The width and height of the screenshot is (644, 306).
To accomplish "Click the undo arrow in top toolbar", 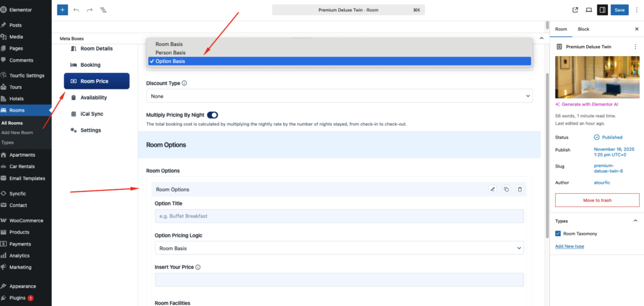I will (76, 10).
